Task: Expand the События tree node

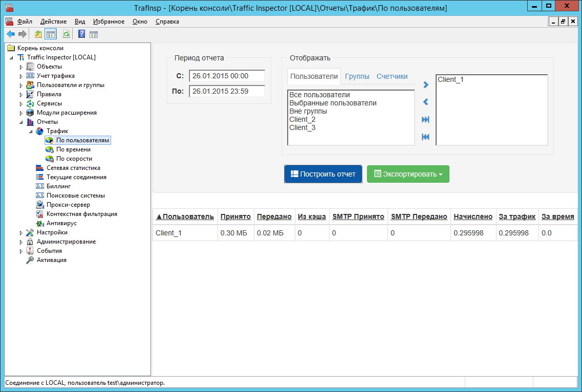Action: 21,251
